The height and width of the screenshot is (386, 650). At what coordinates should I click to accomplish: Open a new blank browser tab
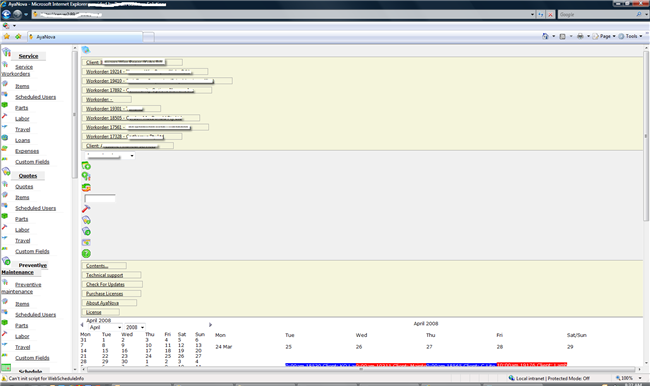tap(149, 37)
